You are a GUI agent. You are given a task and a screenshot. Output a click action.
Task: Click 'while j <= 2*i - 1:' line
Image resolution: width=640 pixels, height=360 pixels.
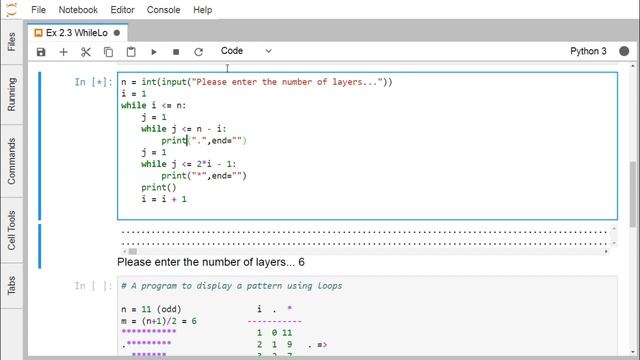click(189, 164)
